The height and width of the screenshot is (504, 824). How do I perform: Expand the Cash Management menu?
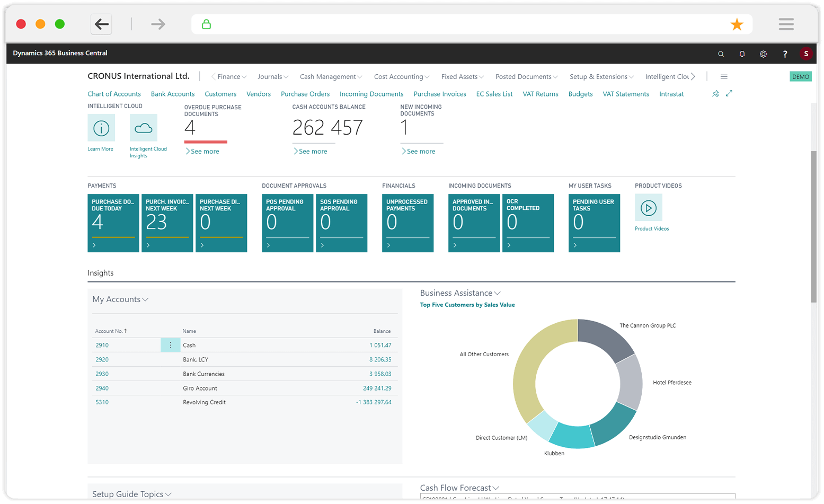click(x=331, y=77)
